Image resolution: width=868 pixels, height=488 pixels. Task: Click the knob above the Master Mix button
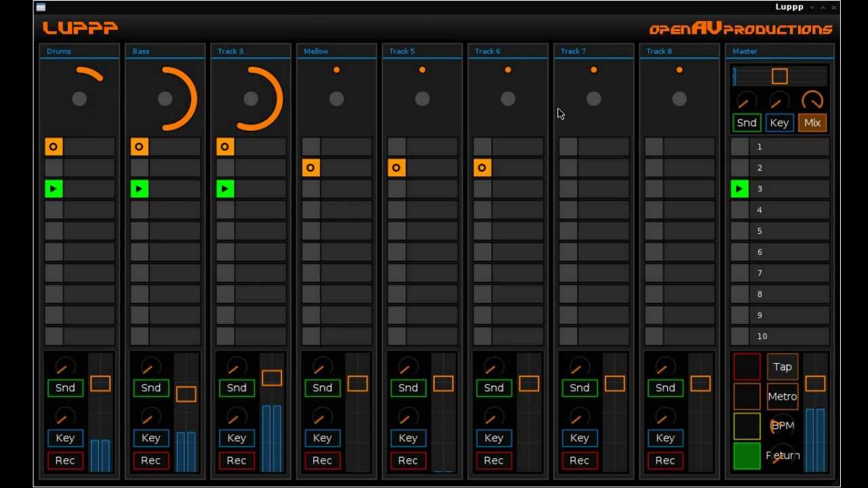[812, 101]
